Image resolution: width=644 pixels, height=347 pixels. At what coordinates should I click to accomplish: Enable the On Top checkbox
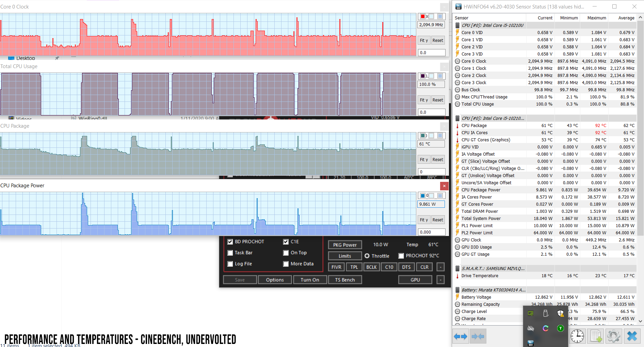(286, 253)
